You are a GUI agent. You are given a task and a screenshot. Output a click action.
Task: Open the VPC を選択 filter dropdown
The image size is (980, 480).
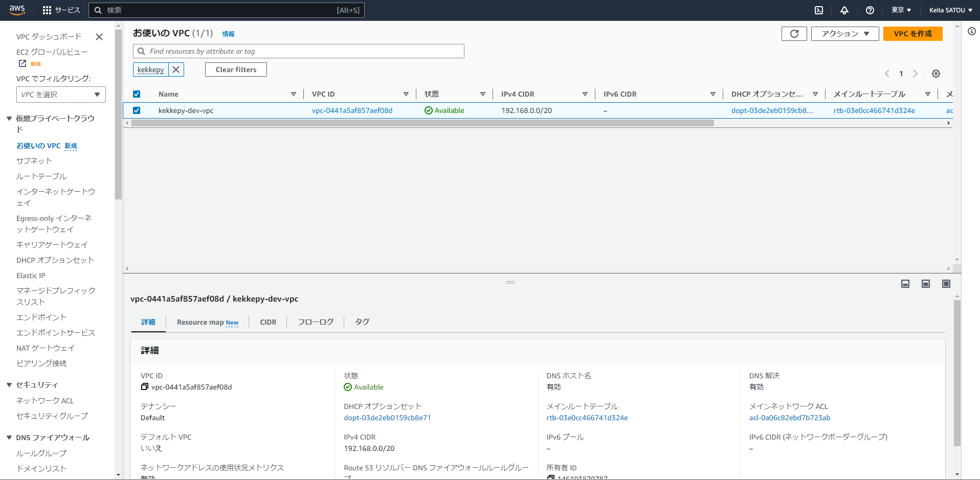click(x=61, y=95)
